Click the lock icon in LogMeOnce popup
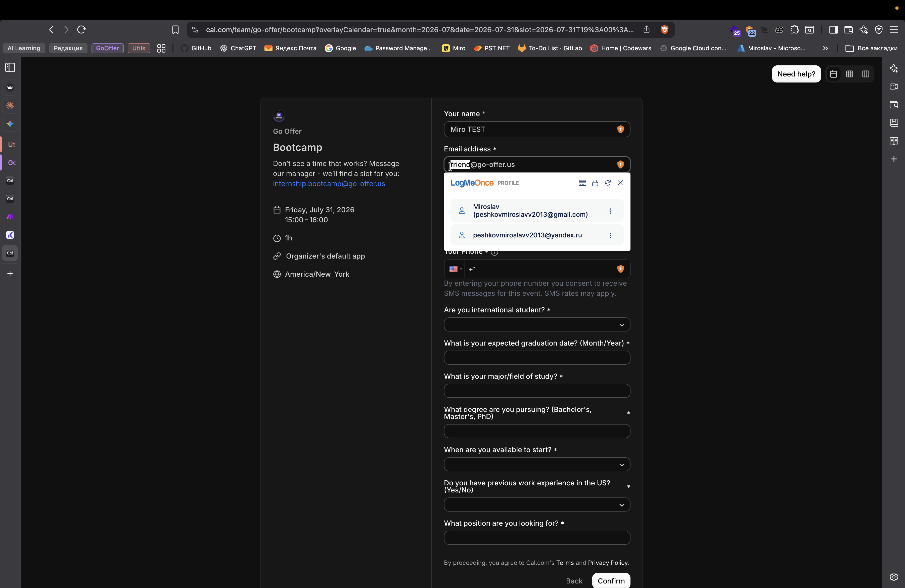The height and width of the screenshot is (588, 905). pyautogui.click(x=595, y=183)
